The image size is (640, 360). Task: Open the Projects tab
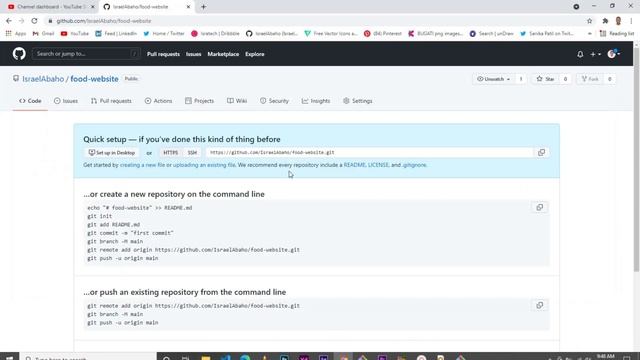coord(199,101)
